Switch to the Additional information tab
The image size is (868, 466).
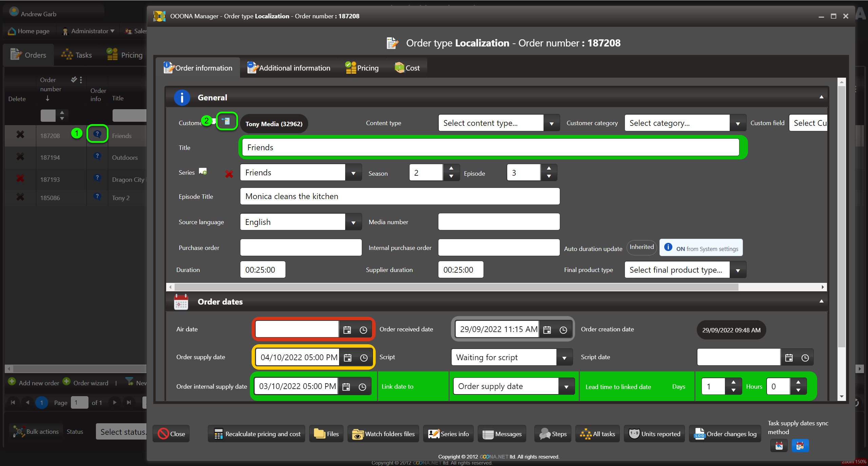289,68
